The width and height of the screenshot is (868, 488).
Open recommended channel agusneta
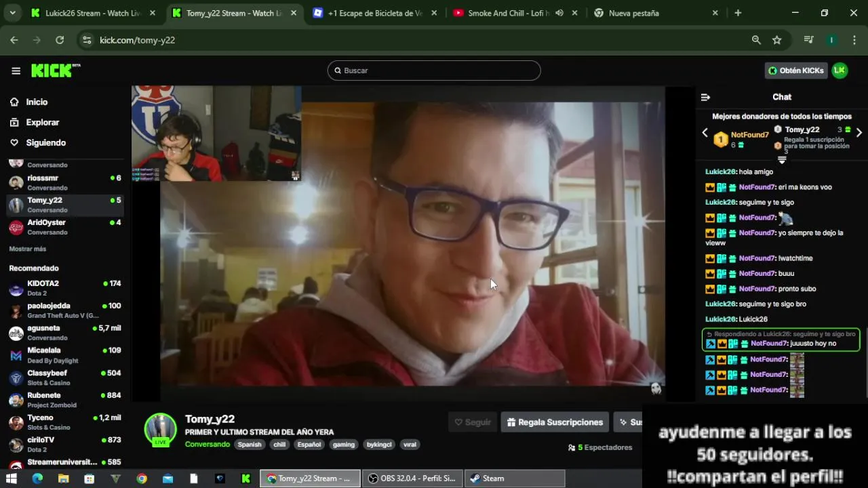tap(64, 333)
